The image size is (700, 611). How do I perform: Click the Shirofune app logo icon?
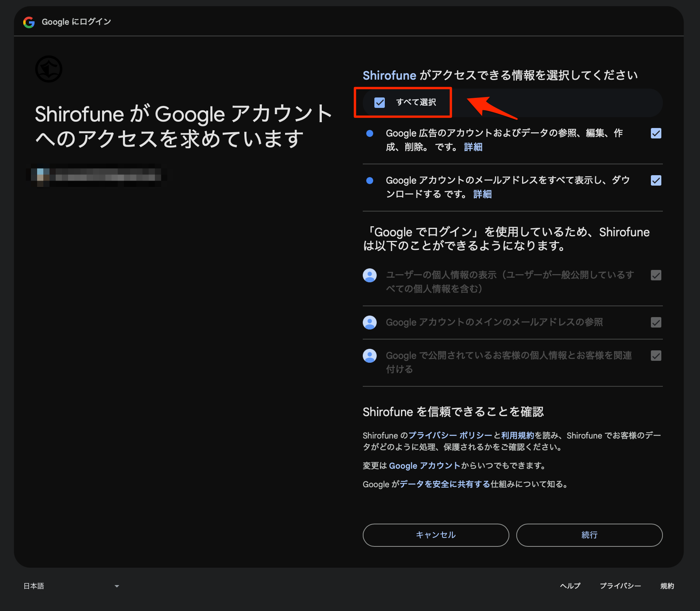(49, 69)
